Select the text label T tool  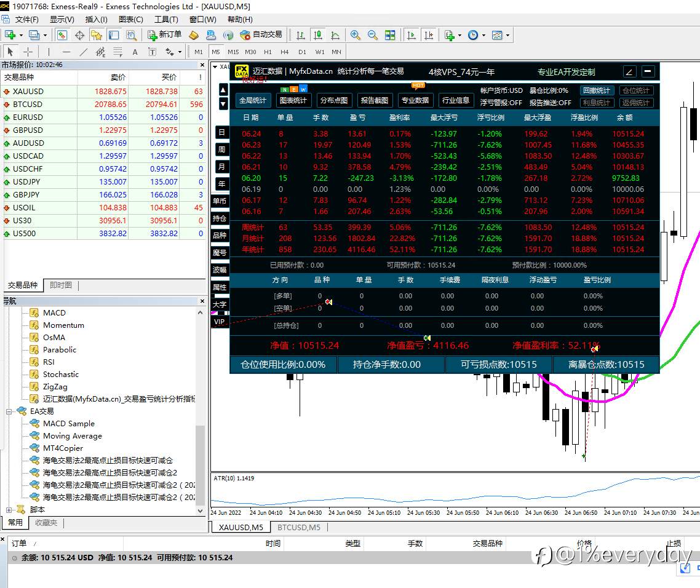[x=152, y=52]
